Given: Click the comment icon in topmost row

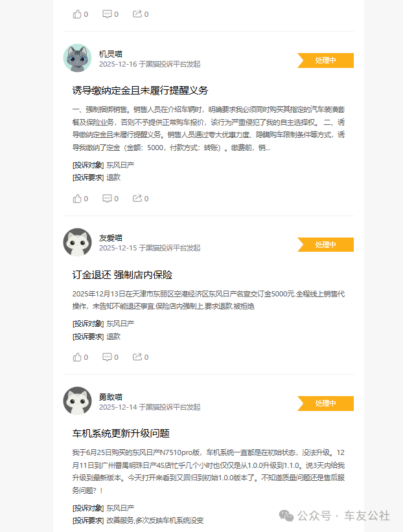Looking at the screenshot, I should (x=107, y=14).
